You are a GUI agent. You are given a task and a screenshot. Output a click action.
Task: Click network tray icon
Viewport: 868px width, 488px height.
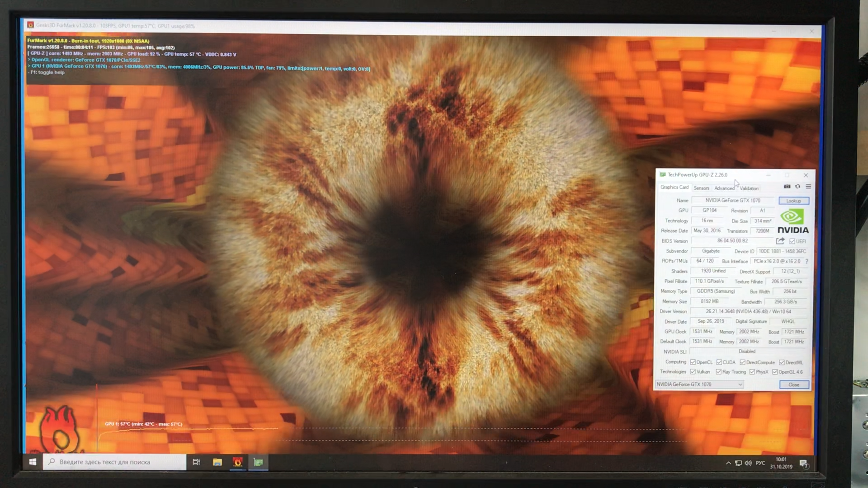click(x=738, y=463)
